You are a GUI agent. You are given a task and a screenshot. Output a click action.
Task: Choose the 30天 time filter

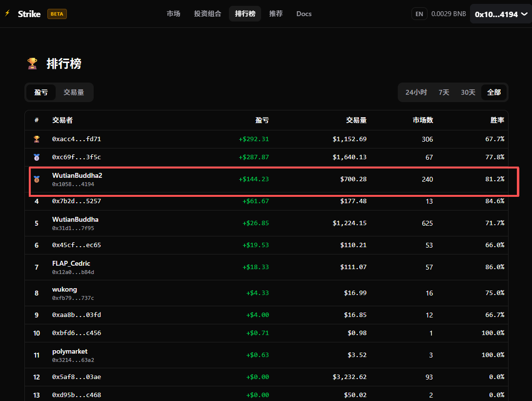[x=468, y=92]
